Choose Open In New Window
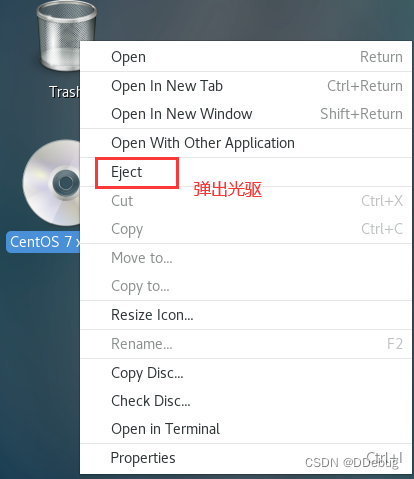This screenshot has width=414, height=479. coord(246,114)
